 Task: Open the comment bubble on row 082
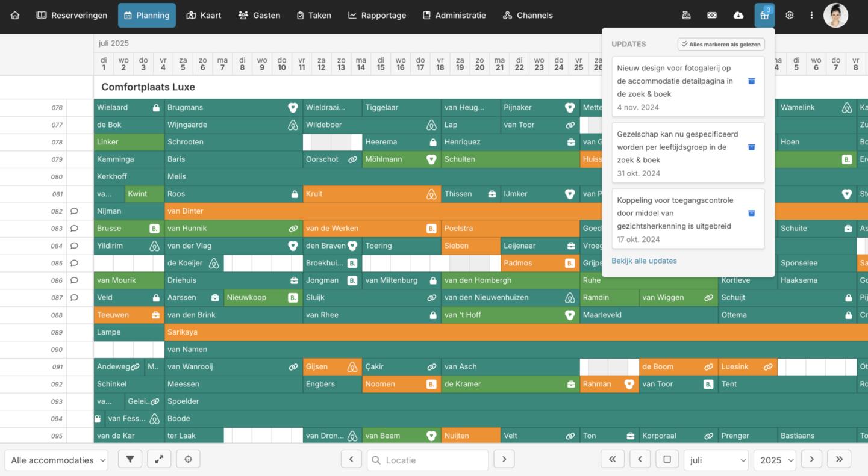point(75,211)
